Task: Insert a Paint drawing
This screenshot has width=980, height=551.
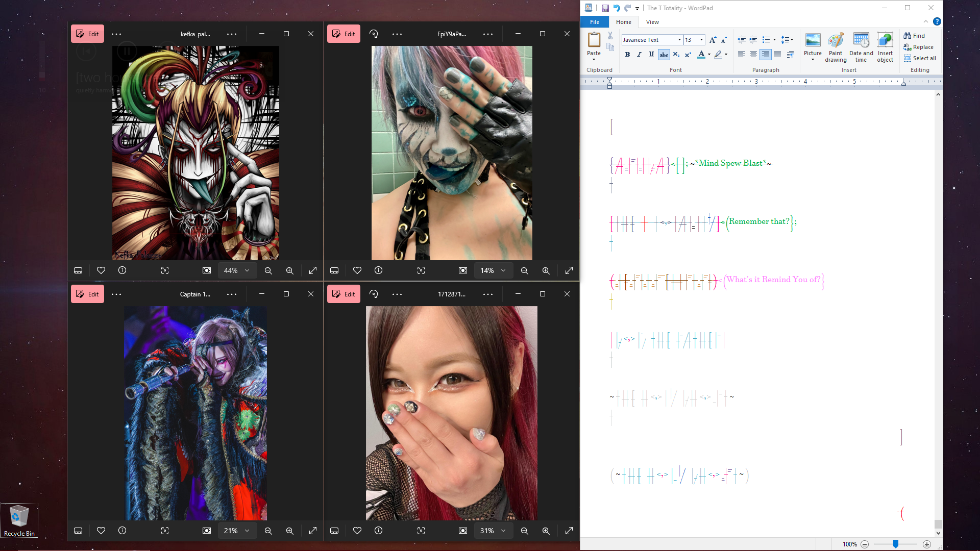Action: coord(836,47)
